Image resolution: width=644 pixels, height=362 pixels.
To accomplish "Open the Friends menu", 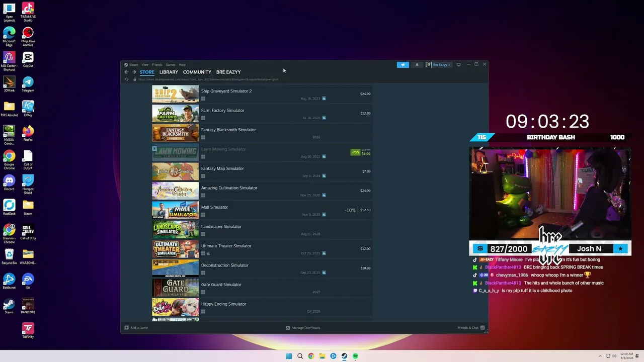I will [157, 65].
